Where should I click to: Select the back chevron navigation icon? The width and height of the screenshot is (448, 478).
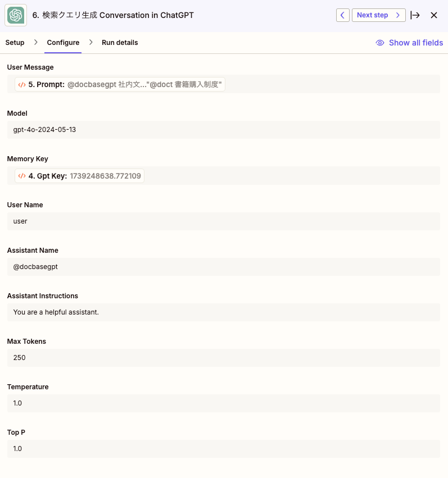click(x=342, y=15)
